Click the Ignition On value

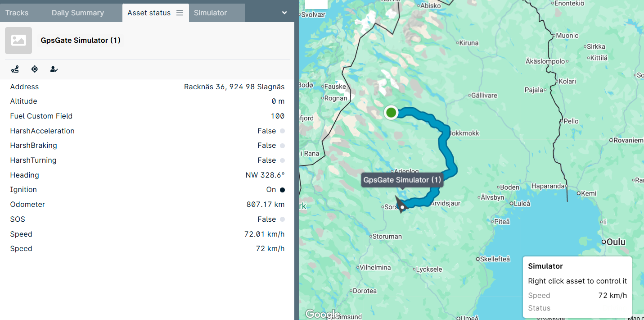click(x=271, y=190)
